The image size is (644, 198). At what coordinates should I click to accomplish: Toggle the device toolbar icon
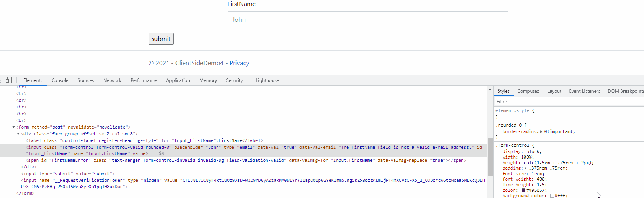9,80
